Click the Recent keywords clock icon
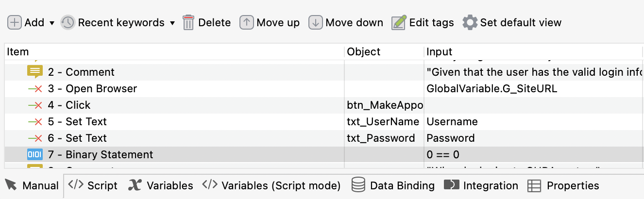 (x=68, y=23)
